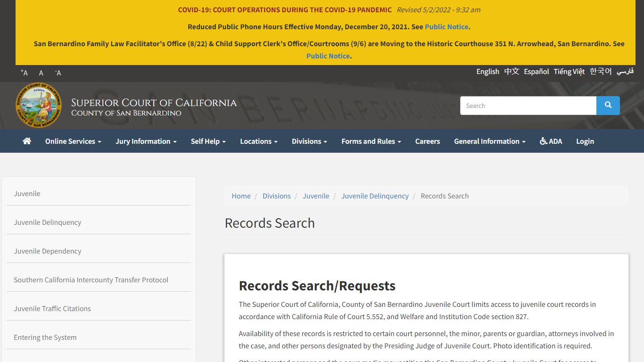Open the Self Help dropdown

click(x=208, y=141)
